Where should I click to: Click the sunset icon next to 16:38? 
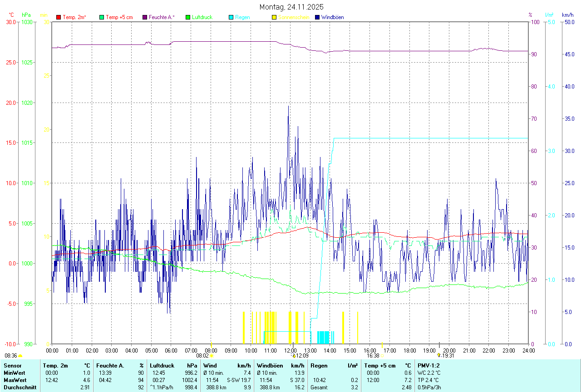(382, 356)
